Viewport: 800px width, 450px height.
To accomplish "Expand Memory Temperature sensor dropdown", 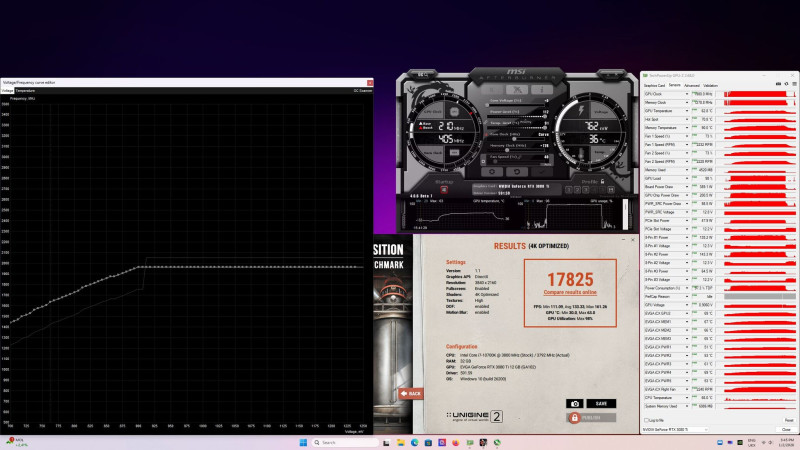I will 687,128.
